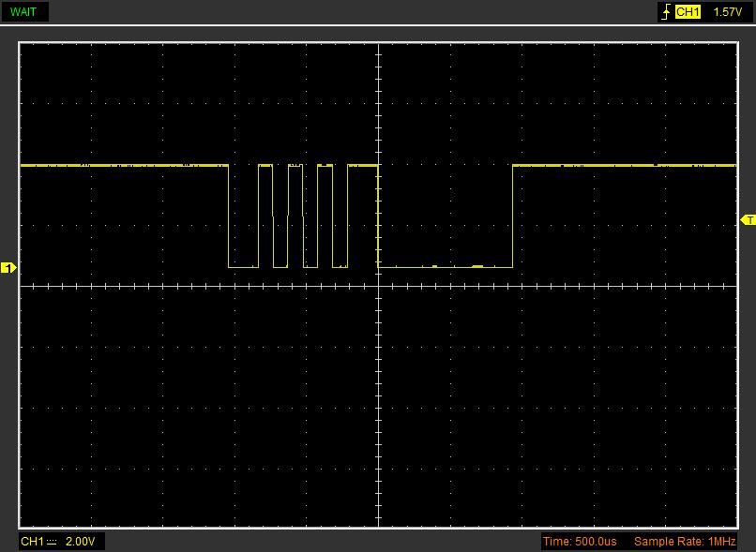Click the DC coupling symbol beside CH1
This screenshot has height=552, width=756.
[52, 543]
